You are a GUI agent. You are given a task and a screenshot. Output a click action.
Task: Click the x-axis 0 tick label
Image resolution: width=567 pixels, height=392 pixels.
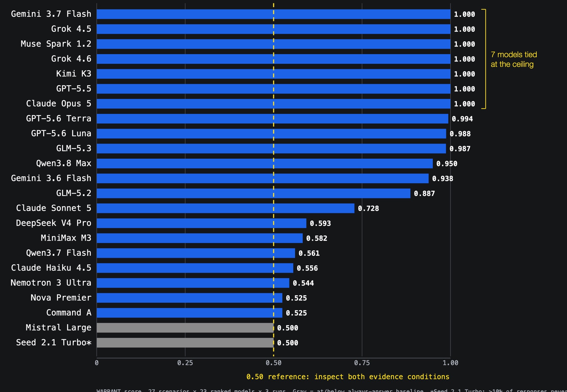pyautogui.click(x=97, y=363)
